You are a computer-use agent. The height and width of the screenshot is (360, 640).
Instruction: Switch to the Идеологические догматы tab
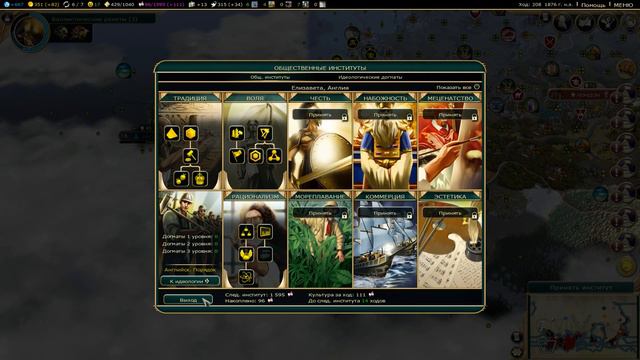pos(370,77)
